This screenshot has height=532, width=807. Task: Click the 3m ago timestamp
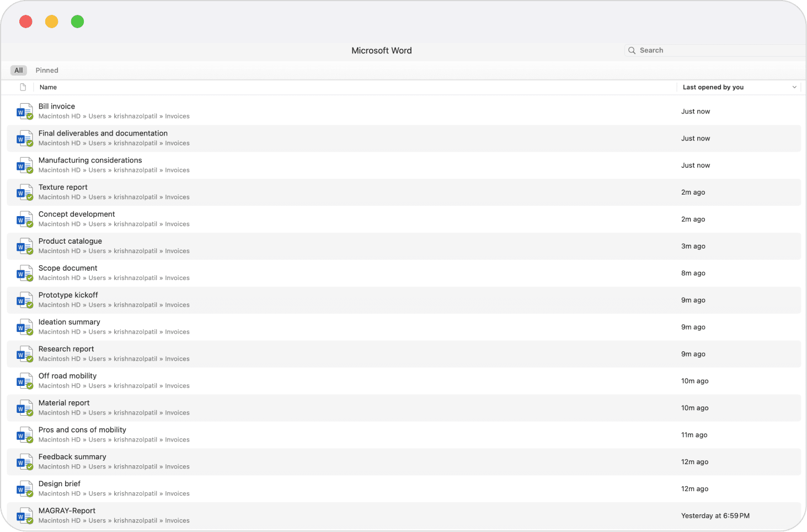pyautogui.click(x=693, y=246)
